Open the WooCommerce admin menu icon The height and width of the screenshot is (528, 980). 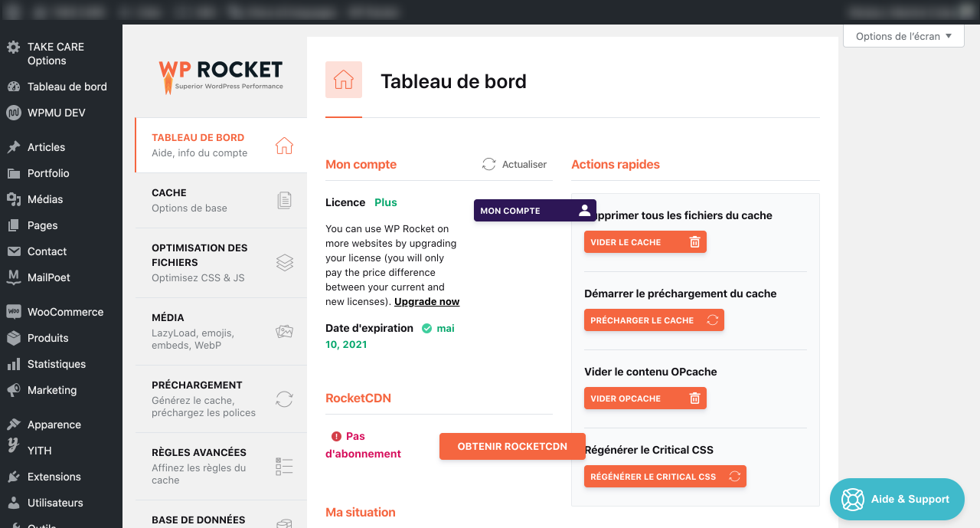tap(13, 312)
